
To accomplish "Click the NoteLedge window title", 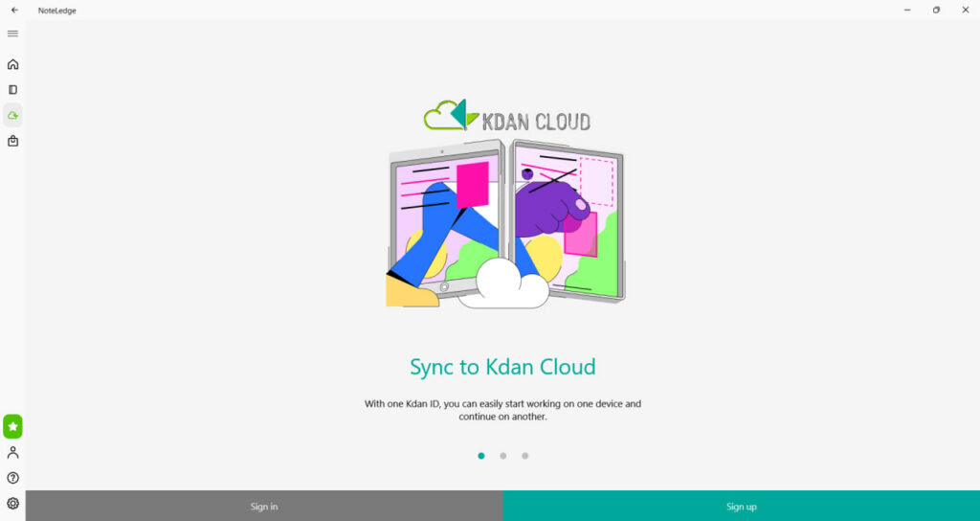I will click(x=56, y=11).
